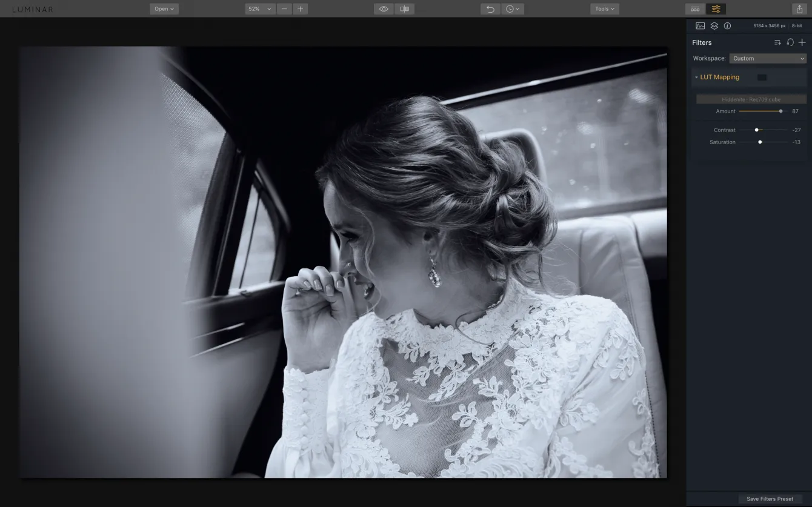The image size is (812, 507).
Task: Toggle the filters side panel button
Action: pyautogui.click(x=716, y=9)
